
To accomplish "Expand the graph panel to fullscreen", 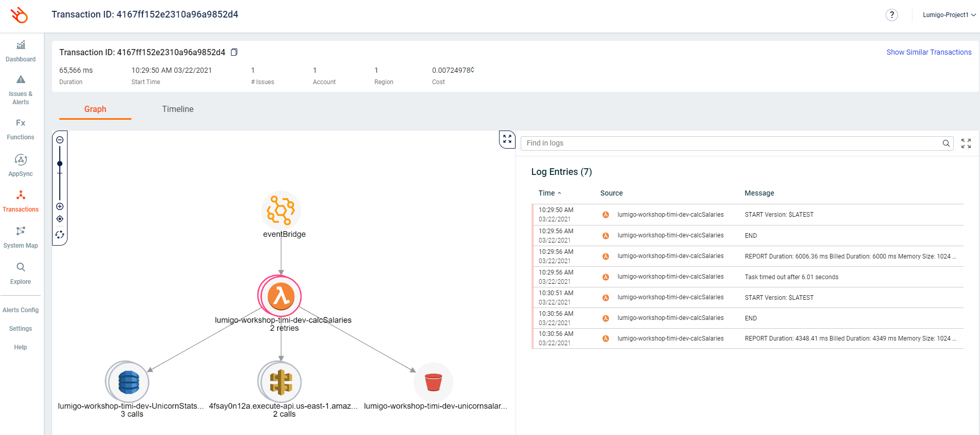I will pyautogui.click(x=507, y=139).
